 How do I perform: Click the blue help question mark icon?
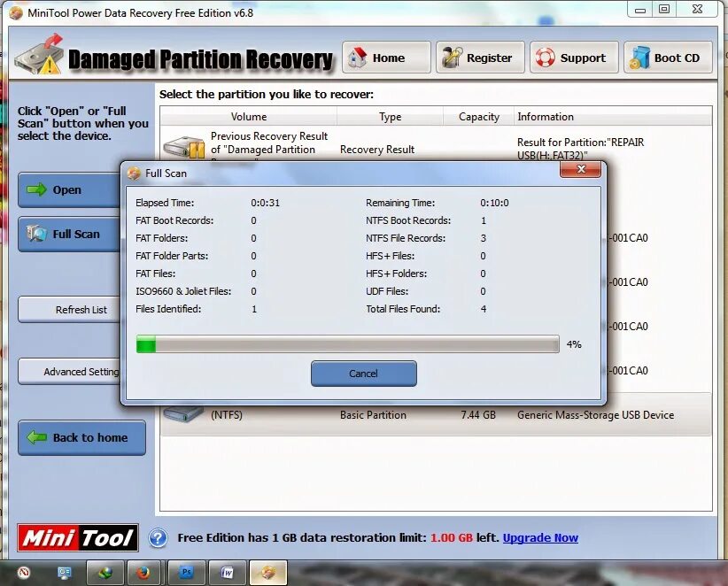click(158, 538)
